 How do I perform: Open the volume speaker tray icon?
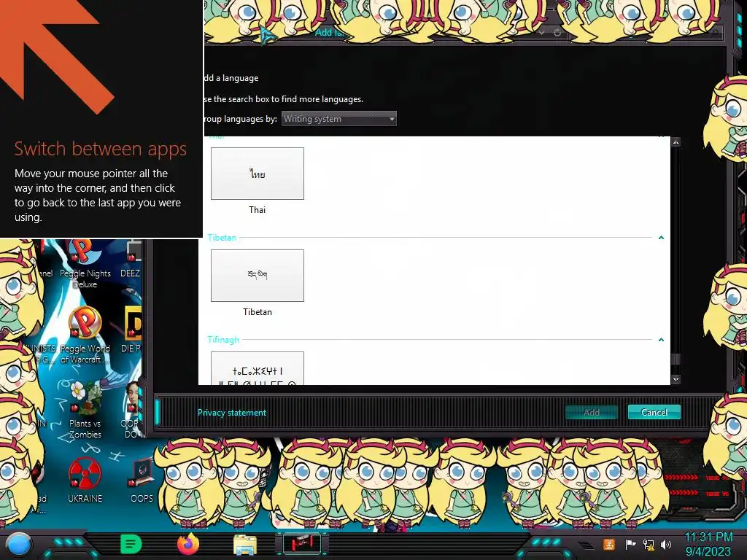[666, 545]
